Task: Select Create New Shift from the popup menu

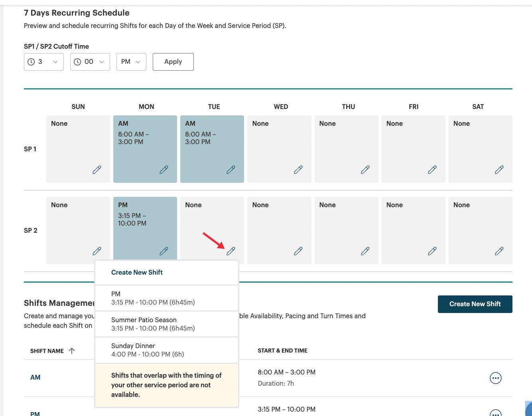Action: (x=137, y=272)
